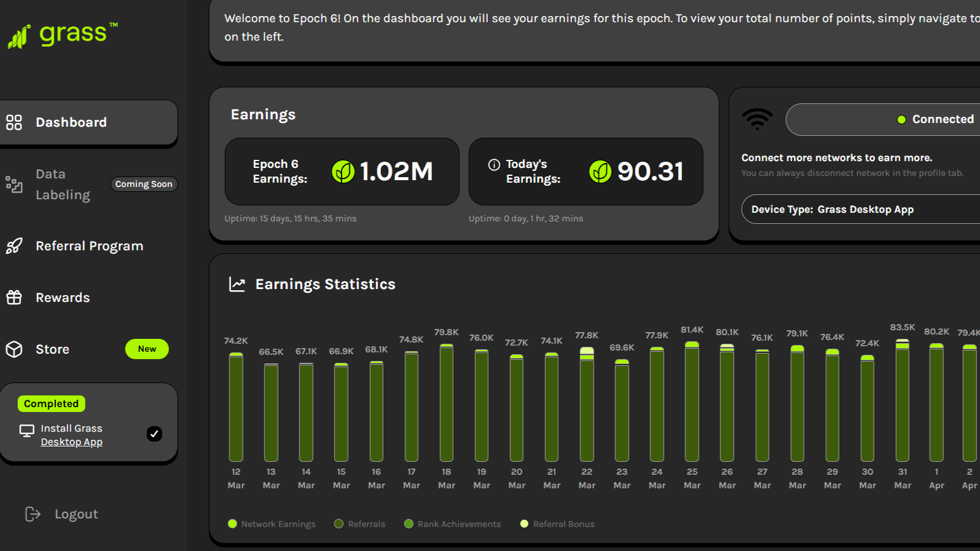
Task: Click the Rewards gift icon
Action: (14, 298)
